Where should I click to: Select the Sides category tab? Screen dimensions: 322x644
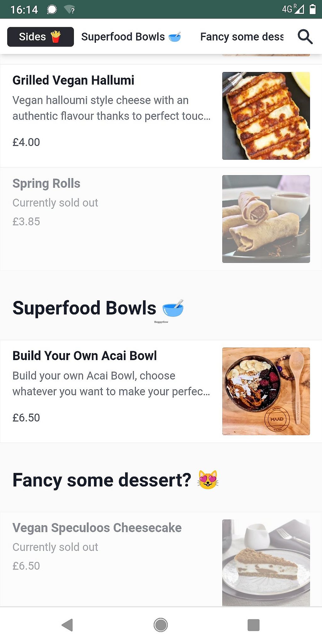[40, 37]
